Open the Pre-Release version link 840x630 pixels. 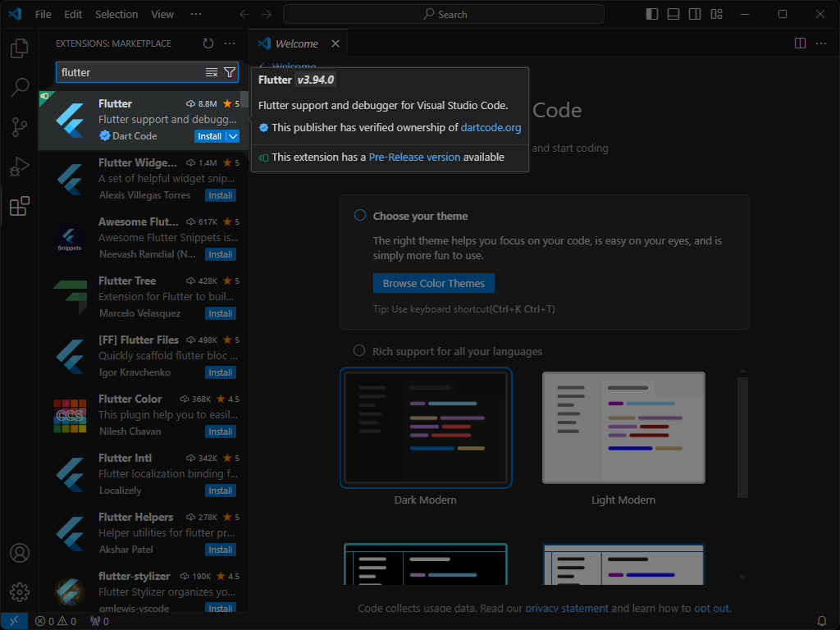[414, 157]
